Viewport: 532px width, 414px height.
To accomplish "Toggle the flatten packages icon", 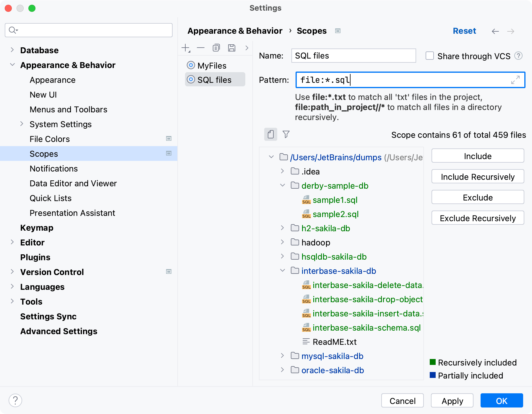I will 270,135.
